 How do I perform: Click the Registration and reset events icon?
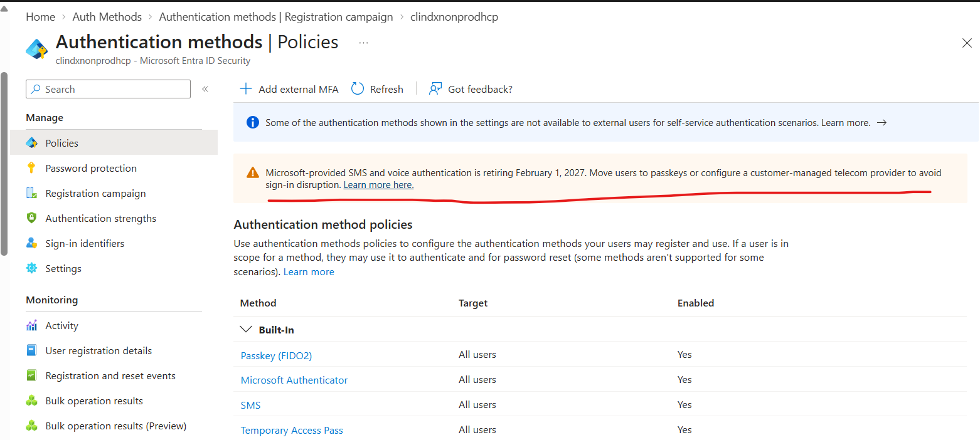point(31,375)
